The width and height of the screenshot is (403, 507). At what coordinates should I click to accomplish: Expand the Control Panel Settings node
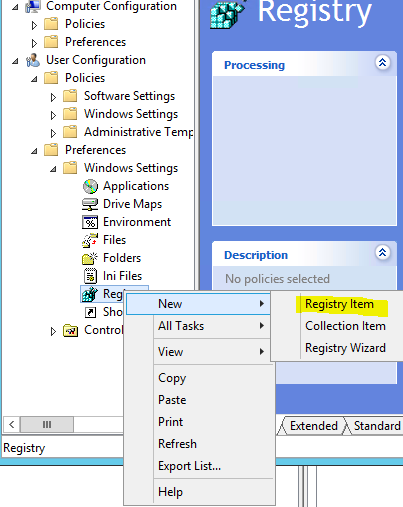point(53,331)
